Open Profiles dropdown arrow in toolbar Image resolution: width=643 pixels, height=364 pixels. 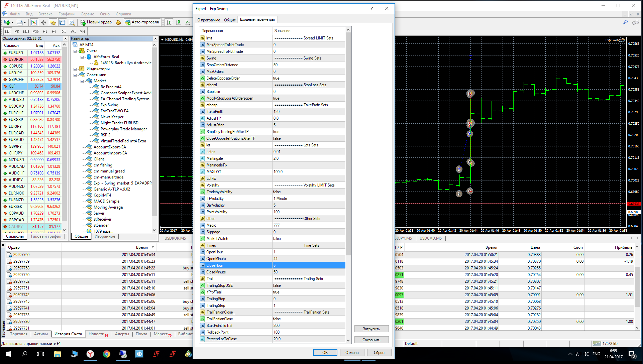(25, 23)
